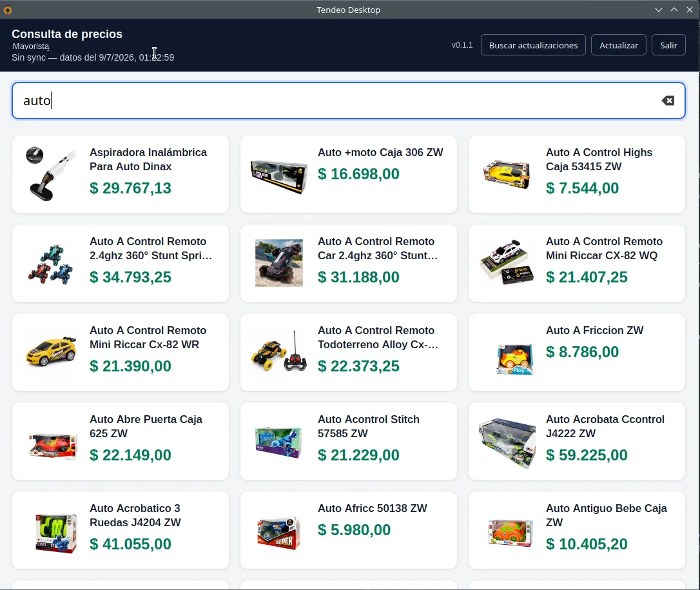This screenshot has width=700, height=590.
Task: Click price $ 7.544,00
Action: coord(582,188)
